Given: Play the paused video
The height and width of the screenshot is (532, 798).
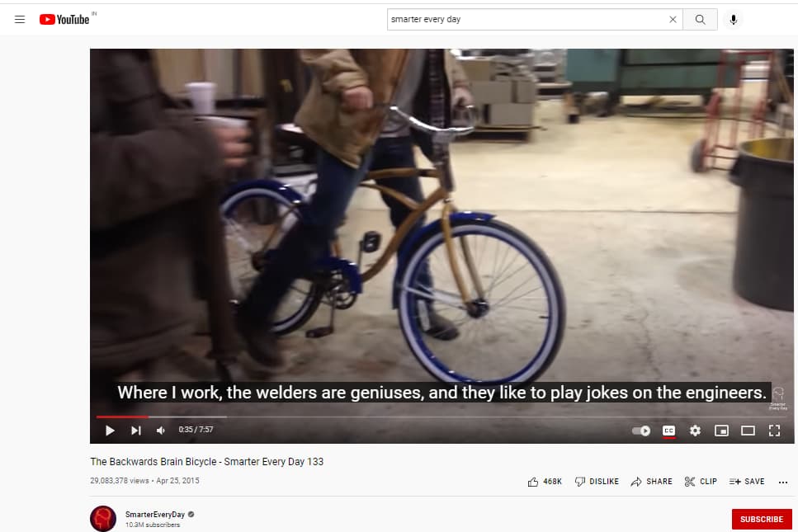Looking at the screenshot, I should 110,431.
